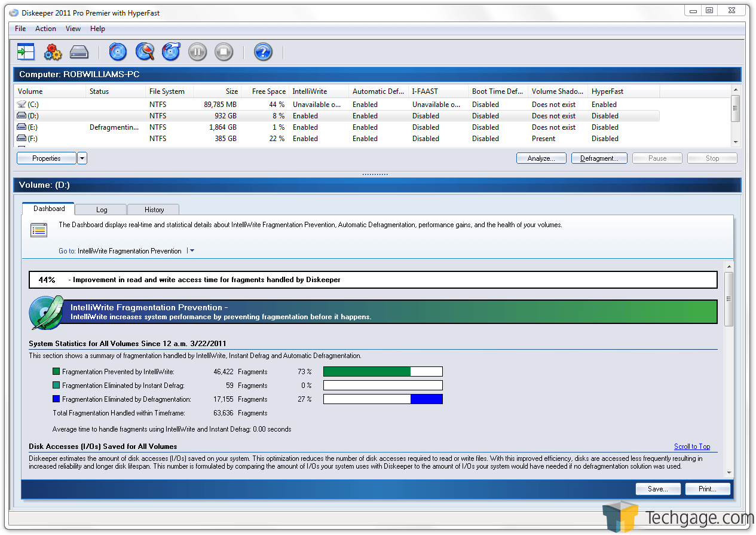This screenshot has width=756, height=535.
Task: Click the IntelliWrite feather disc icon
Action: coord(47,312)
